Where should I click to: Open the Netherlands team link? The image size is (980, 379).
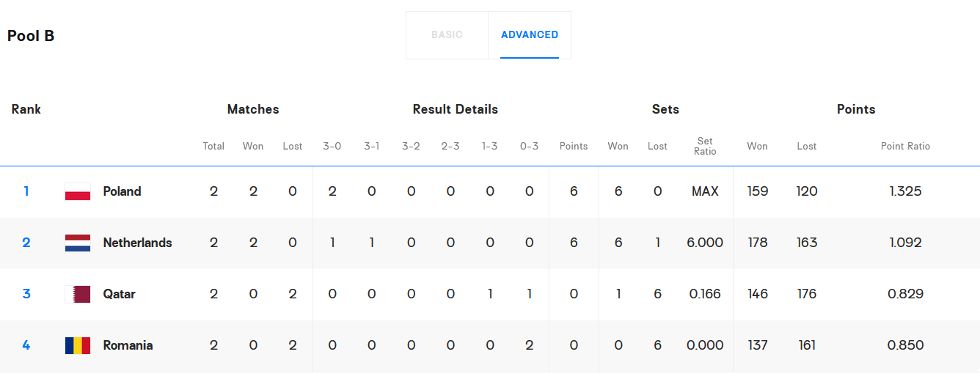pyautogui.click(x=137, y=243)
